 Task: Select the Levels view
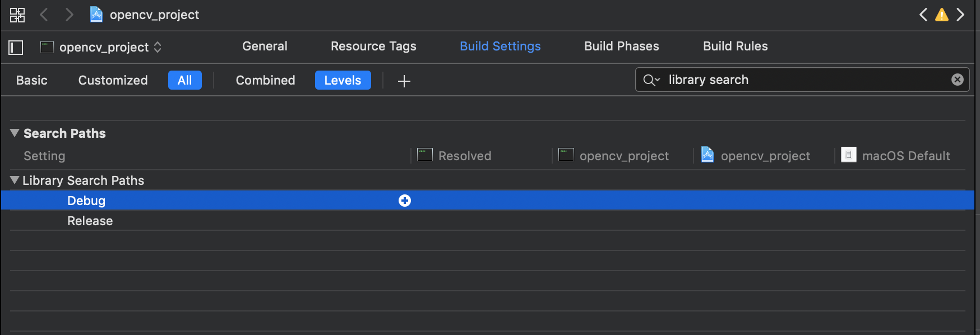click(343, 80)
